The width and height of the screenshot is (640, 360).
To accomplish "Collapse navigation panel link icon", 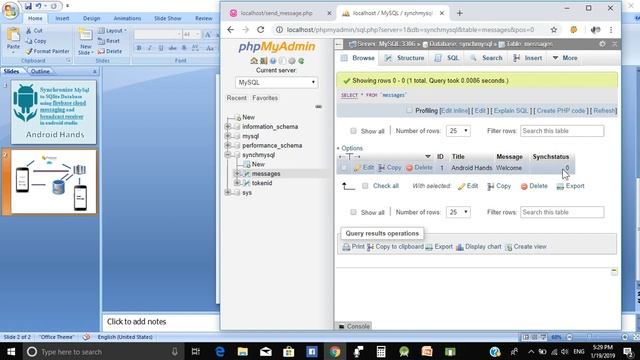I will (318, 107).
